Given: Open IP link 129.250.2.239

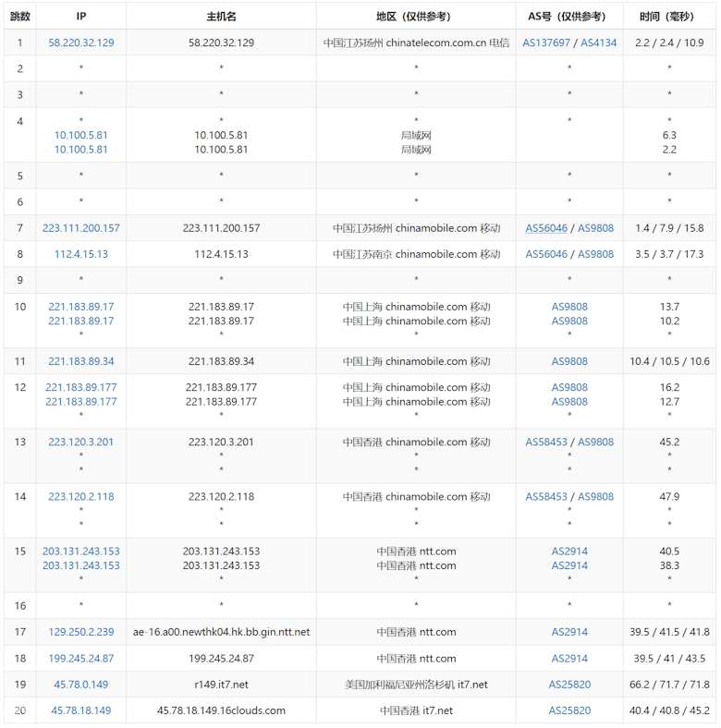Looking at the screenshot, I should [81, 632].
